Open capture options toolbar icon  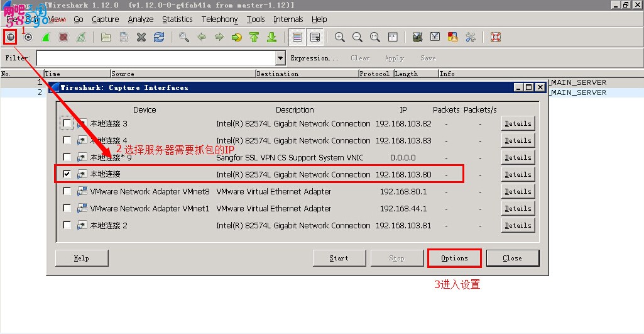28,38
